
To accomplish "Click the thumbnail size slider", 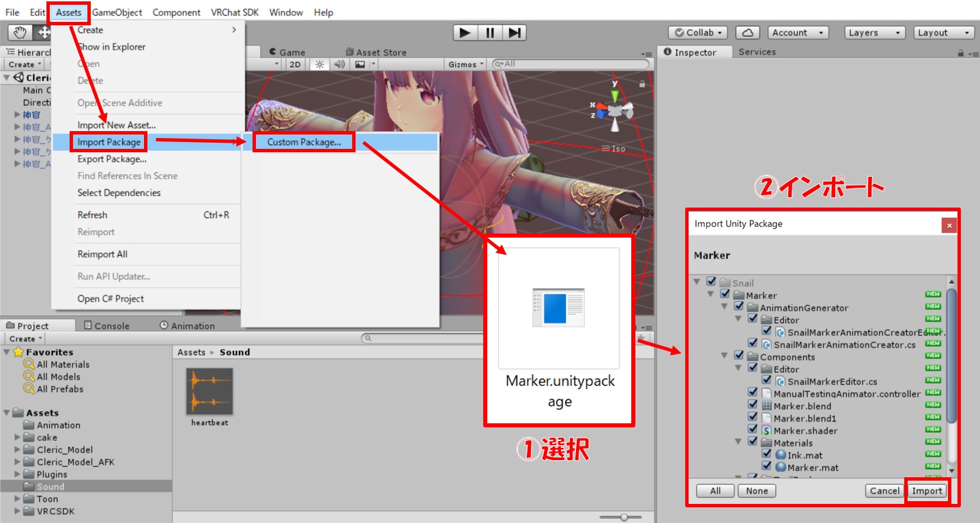I will 623,518.
